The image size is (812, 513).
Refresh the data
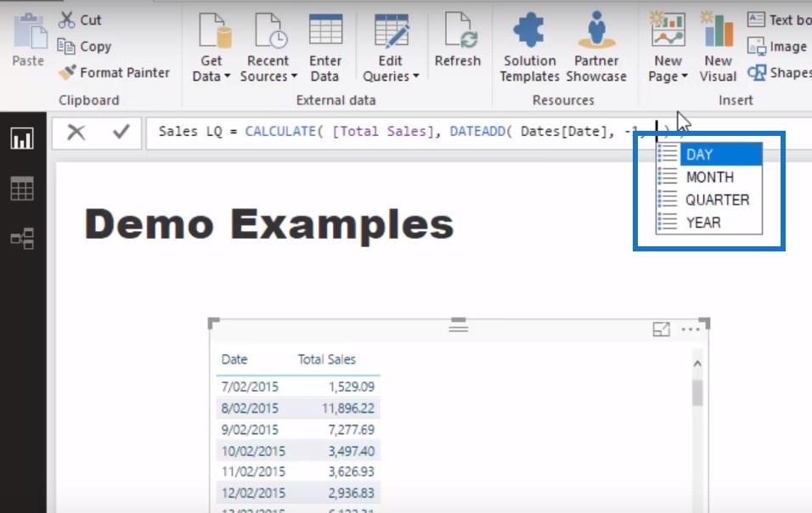coord(458,41)
